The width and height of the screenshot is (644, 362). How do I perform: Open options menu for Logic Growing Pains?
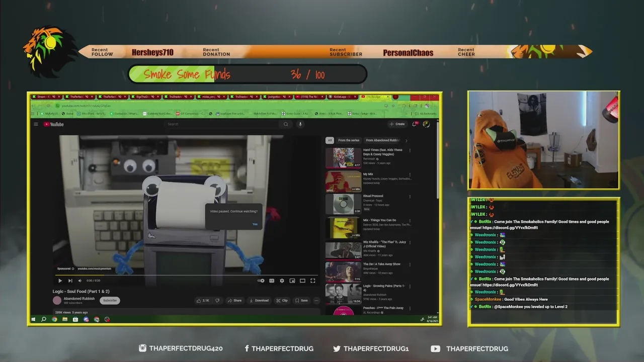click(x=410, y=287)
